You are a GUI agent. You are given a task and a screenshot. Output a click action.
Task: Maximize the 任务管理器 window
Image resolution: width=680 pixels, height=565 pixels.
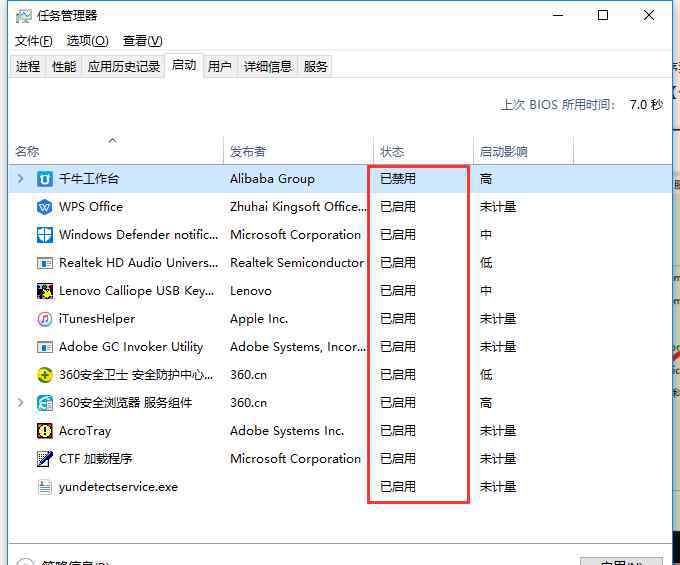[603, 16]
